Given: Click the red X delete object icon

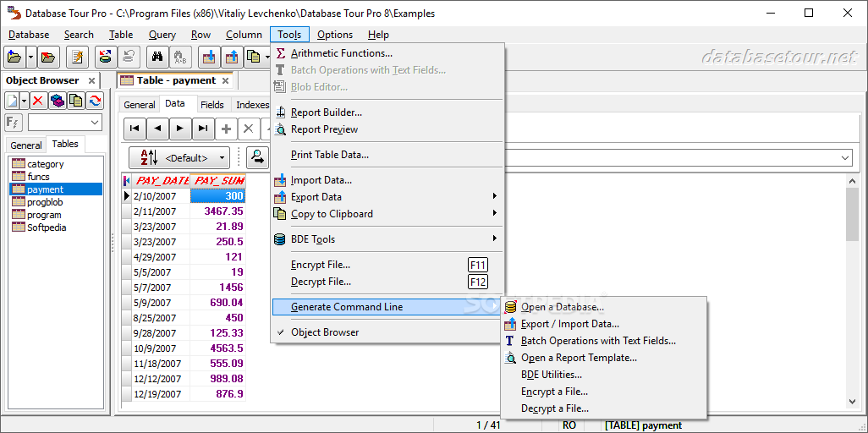Looking at the screenshot, I should click(38, 101).
